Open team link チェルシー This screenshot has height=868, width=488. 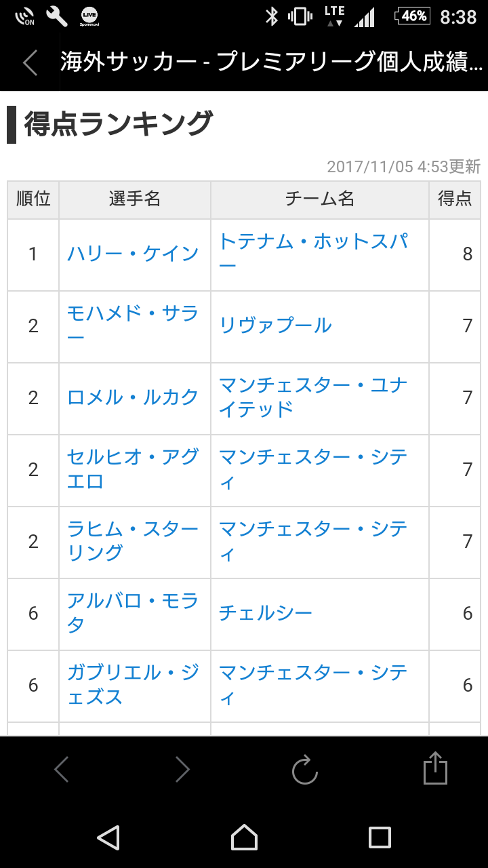click(266, 614)
